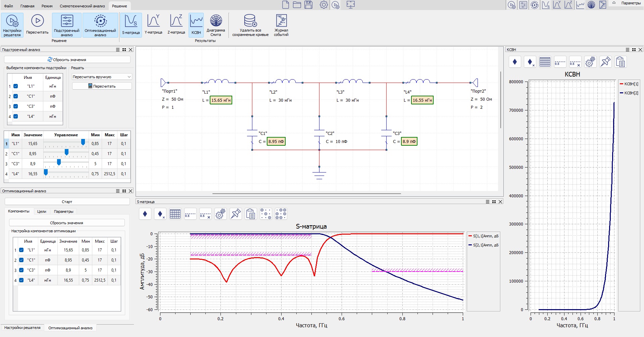Viewport: 644px width, 337px height.
Task: Show the Y-матрица results
Action: [153, 21]
